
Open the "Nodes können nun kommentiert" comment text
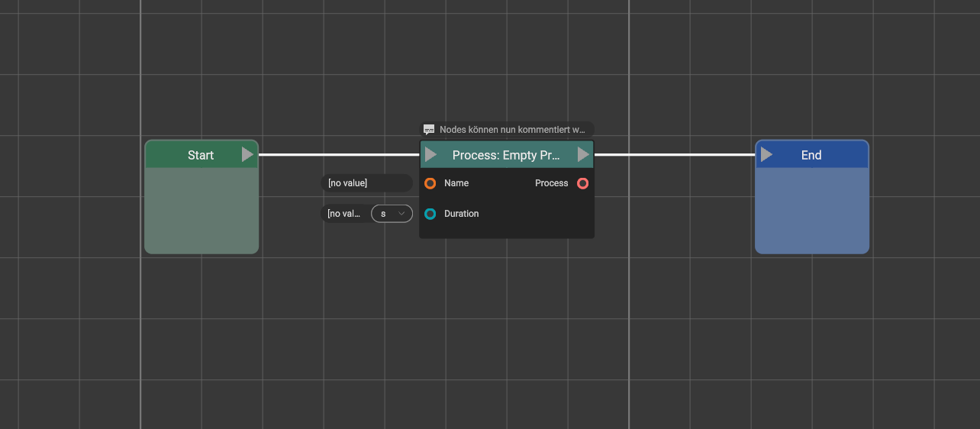[512, 130]
